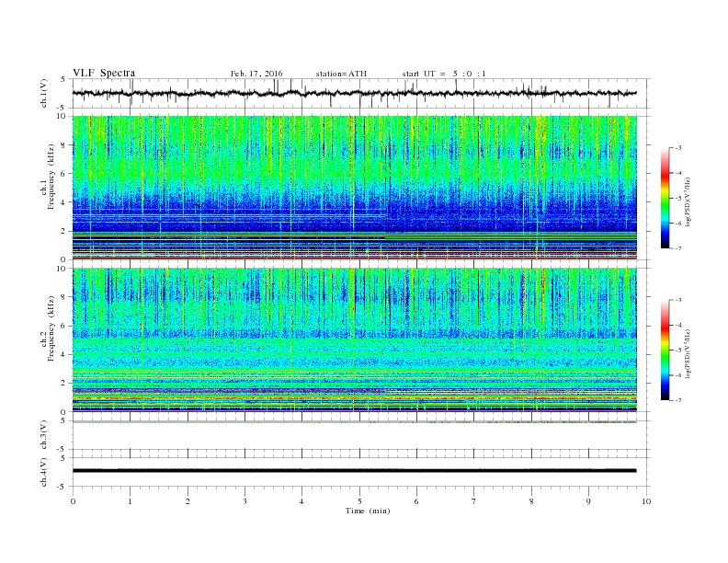Screen dimensions: 728x563
Task: Select the "Time (min)" axis title
Action: (x=368, y=511)
